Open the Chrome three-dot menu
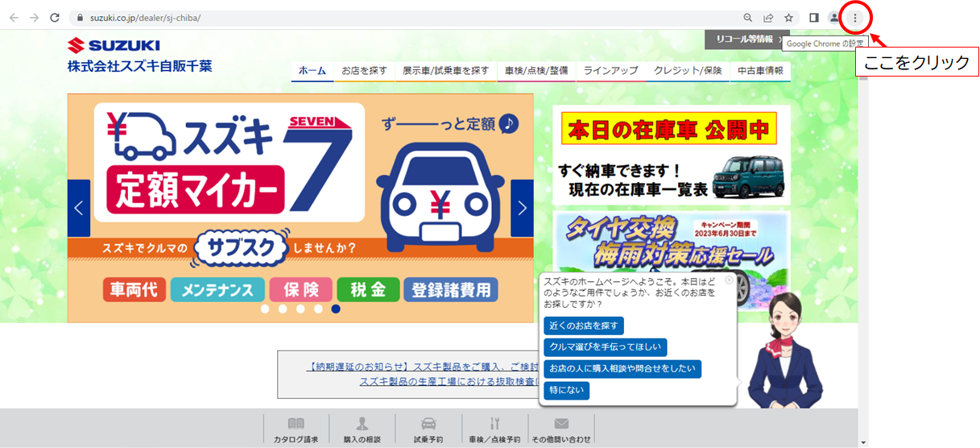This screenshot has width=980, height=448. click(855, 17)
